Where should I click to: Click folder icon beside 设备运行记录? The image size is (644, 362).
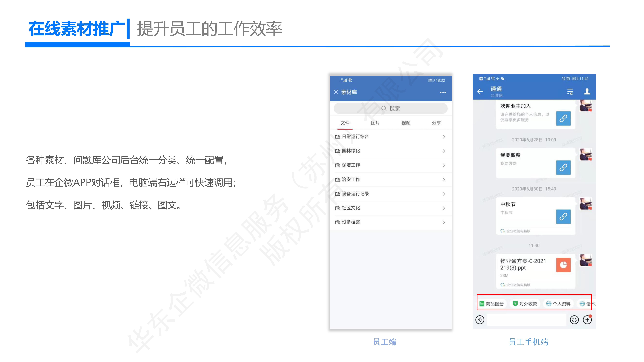338,194
